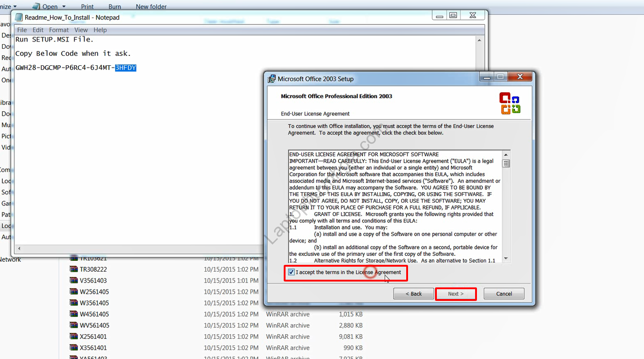The image size is (644, 359).
Task: Cancel the Office 2003 installation
Action: point(504,294)
